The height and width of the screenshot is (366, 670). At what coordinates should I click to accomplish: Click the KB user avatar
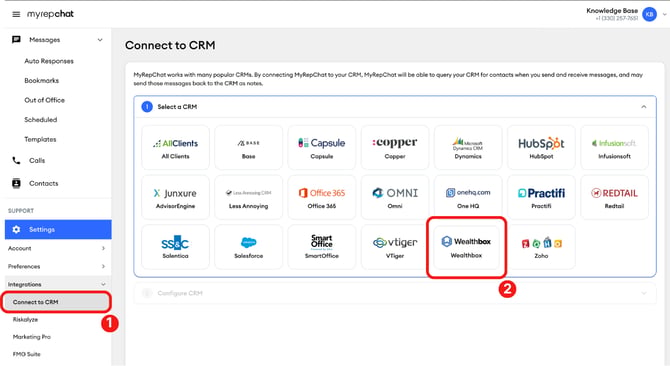(649, 14)
